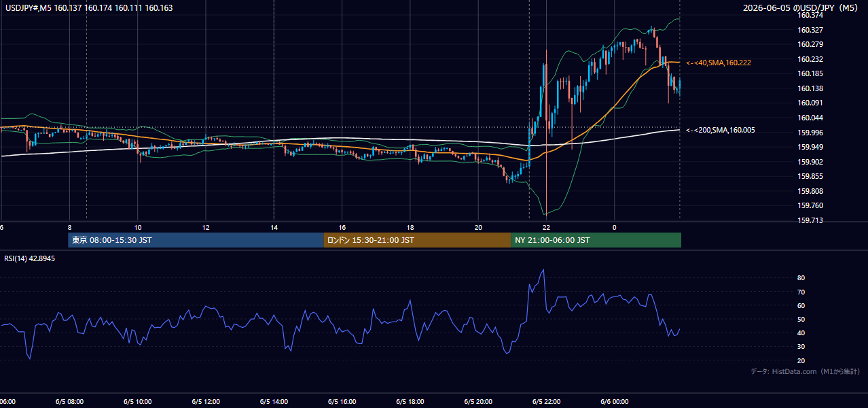Image resolution: width=868 pixels, height=408 pixels.
Task: Click hour tick 22 under price chart
Action: [546, 227]
